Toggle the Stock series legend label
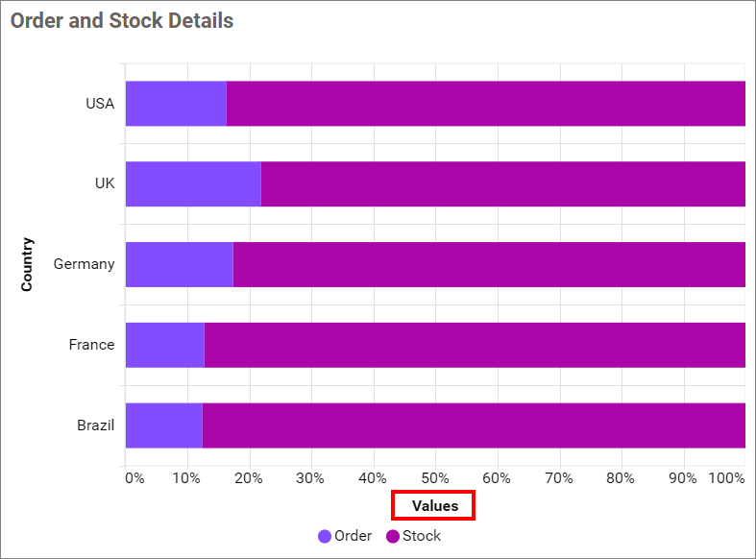The width and height of the screenshot is (756, 559). pos(422,536)
